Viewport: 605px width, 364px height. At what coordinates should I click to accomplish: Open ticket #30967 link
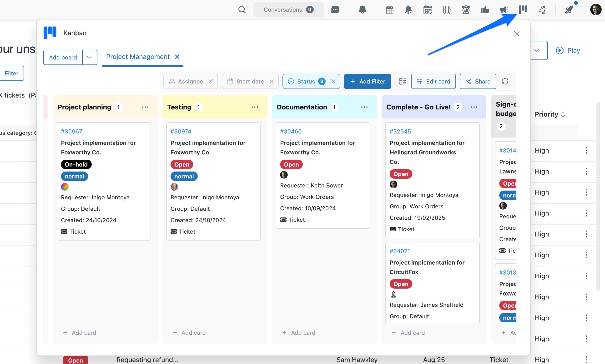click(71, 132)
